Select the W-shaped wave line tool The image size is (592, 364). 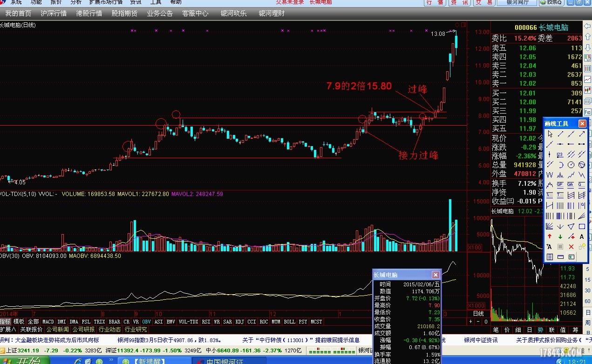550,175
